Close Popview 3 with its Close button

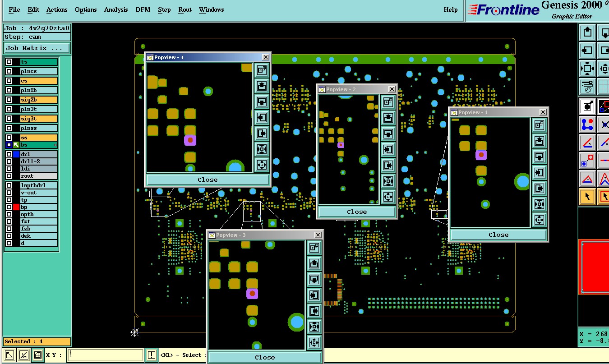[265, 357]
